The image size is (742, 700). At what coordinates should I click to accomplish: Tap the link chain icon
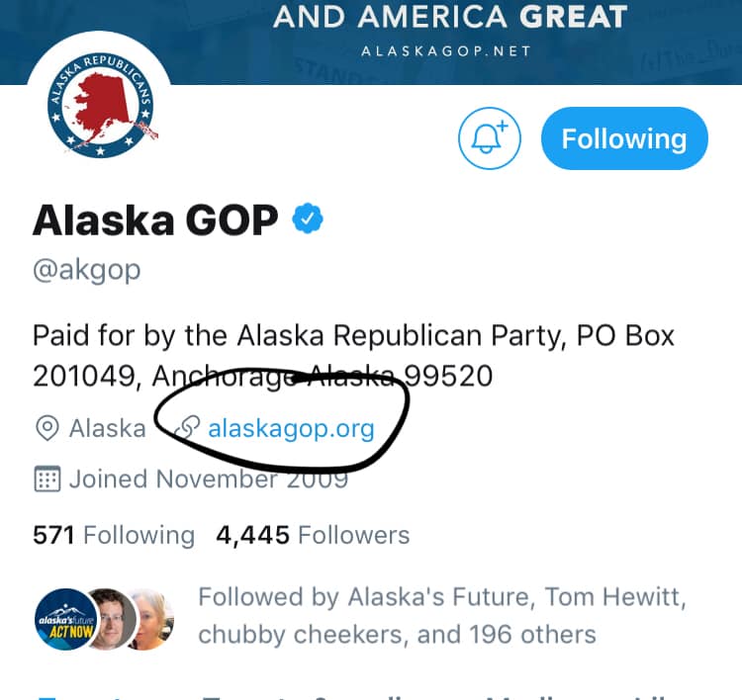[x=187, y=428]
